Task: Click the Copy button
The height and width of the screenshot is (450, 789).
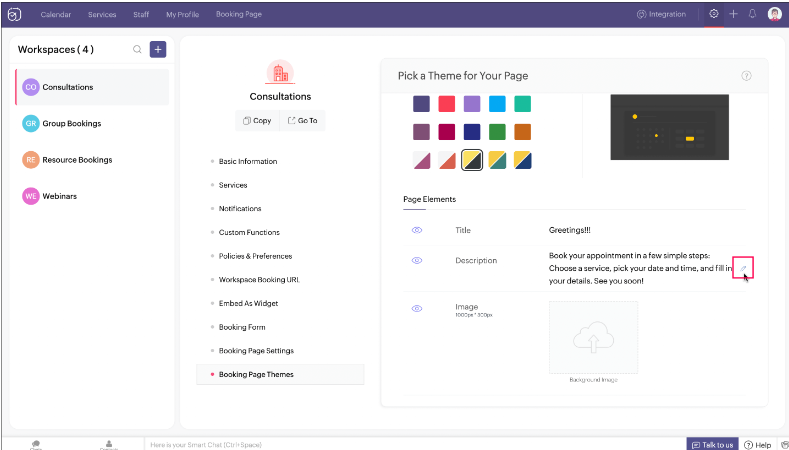Action: click(257, 120)
